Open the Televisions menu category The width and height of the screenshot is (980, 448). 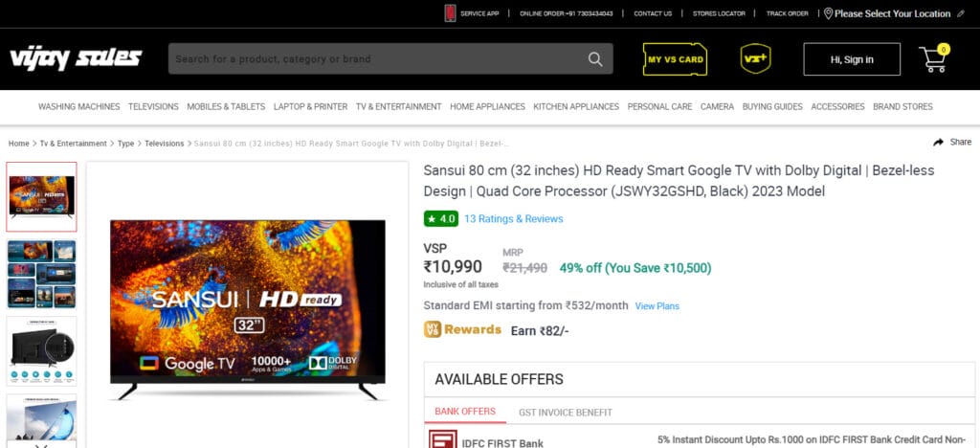tap(153, 107)
